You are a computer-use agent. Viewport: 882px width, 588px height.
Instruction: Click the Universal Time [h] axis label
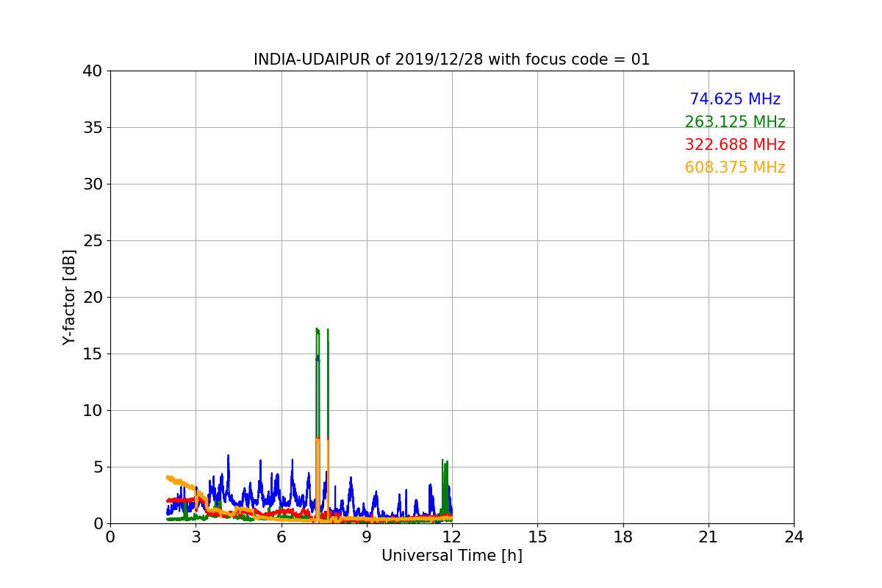[452, 556]
